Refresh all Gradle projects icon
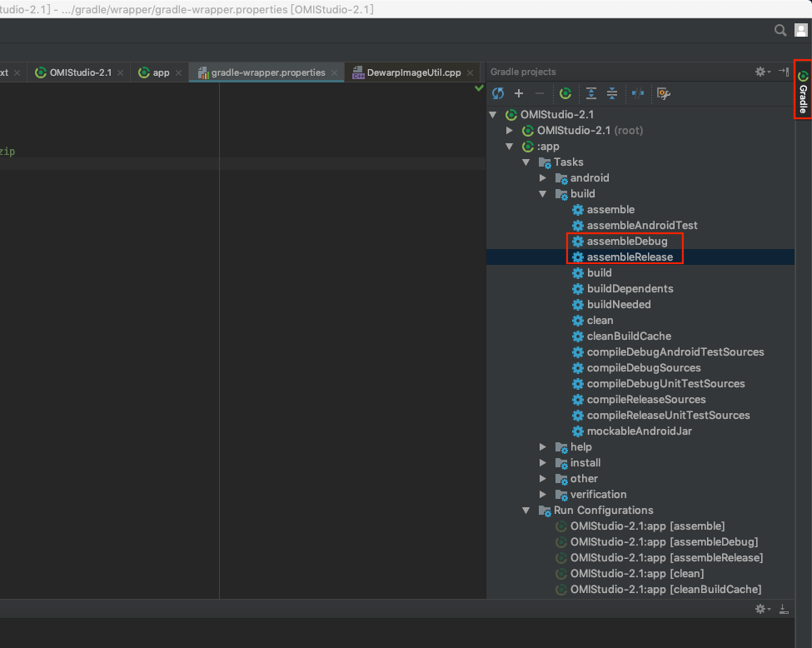Image resolution: width=812 pixels, height=648 pixels. (x=498, y=94)
